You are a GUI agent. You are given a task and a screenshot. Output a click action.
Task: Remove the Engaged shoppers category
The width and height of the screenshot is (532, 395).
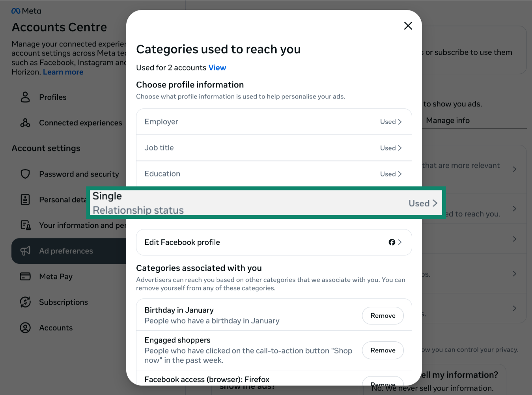coord(383,350)
